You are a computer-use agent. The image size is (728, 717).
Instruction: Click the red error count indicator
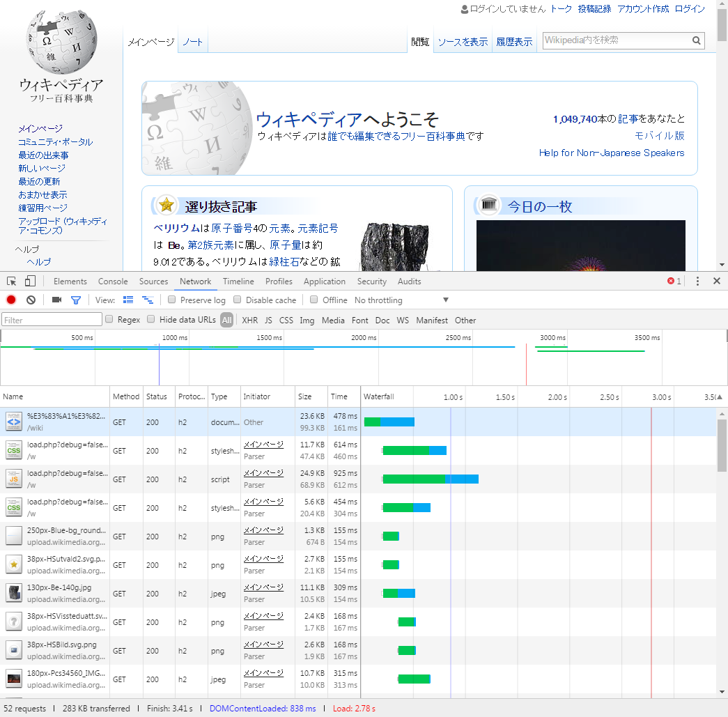pos(674,281)
